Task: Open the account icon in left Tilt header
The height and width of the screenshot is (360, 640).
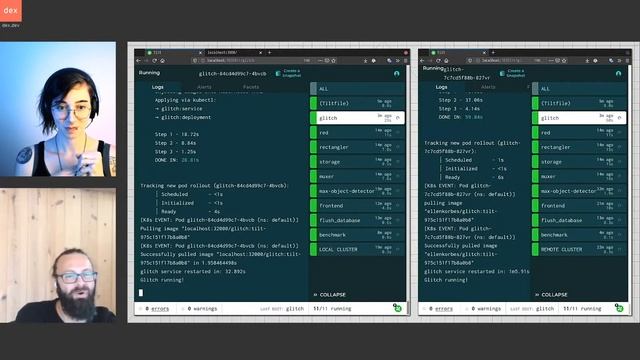Action: [396, 73]
